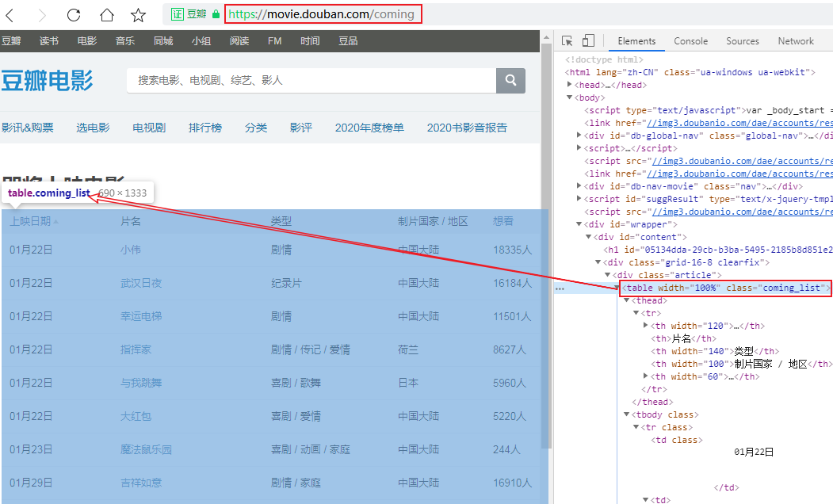Open the FM top navigation link
833x504 pixels.
point(275,41)
